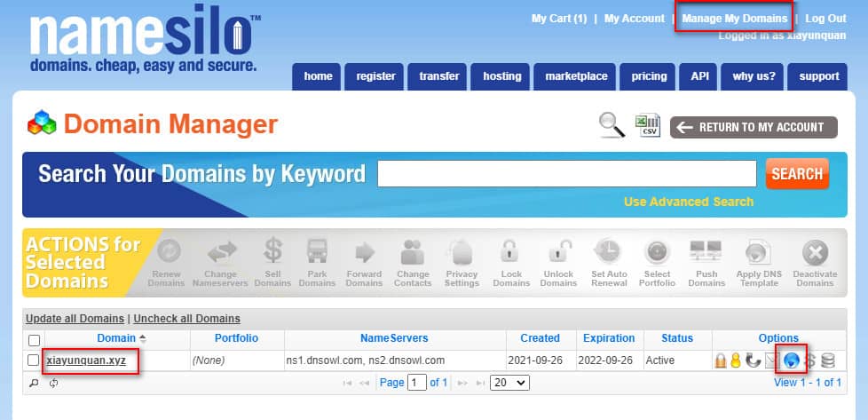The height and width of the screenshot is (420, 868).
Task: Click the domain keyword search field
Action: click(566, 174)
